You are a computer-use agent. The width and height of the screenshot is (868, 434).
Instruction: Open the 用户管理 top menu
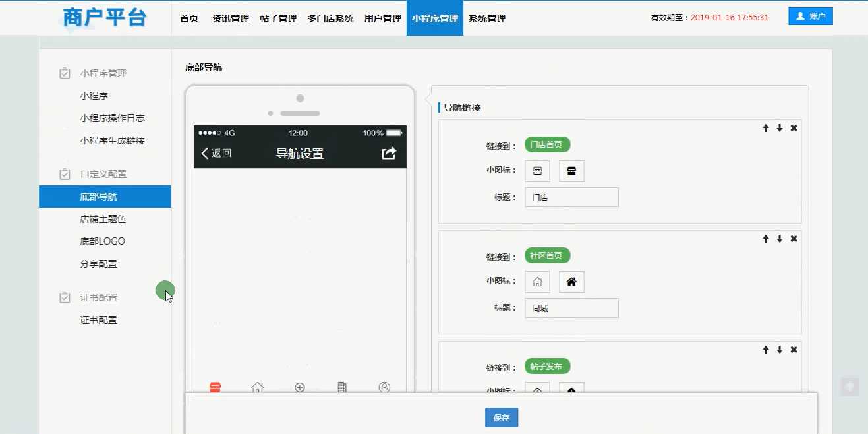click(x=382, y=18)
